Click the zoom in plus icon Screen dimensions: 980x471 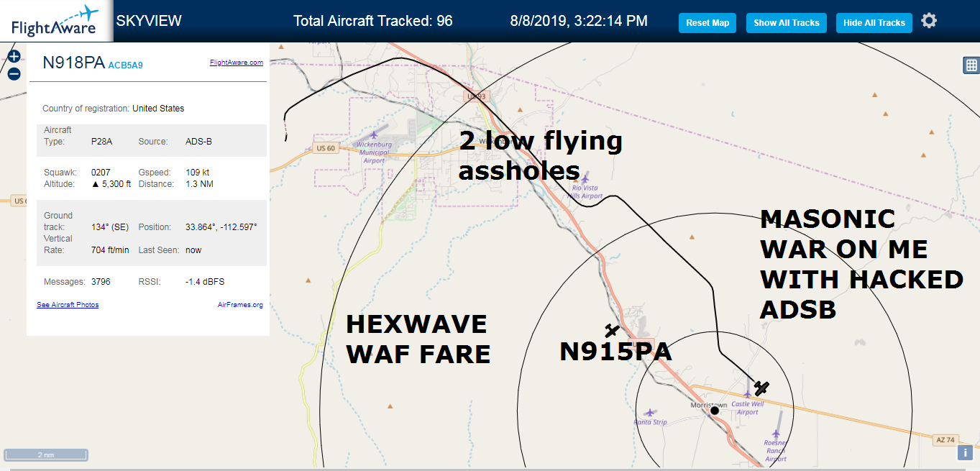pyautogui.click(x=14, y=56)
